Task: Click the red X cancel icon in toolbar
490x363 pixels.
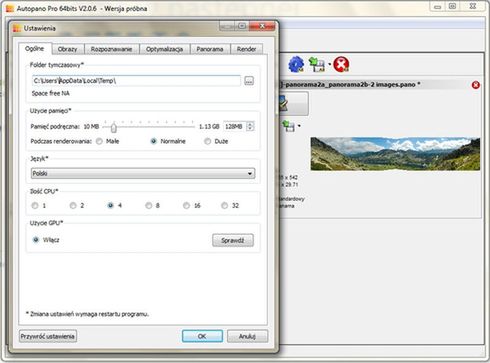Action: [341, 64]
